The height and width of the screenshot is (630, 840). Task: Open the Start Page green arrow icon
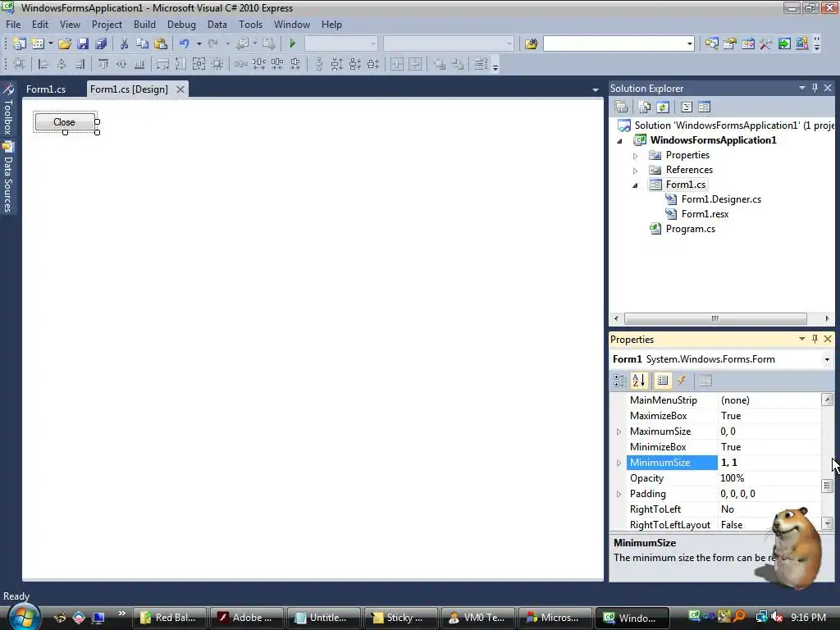point(784,43)
